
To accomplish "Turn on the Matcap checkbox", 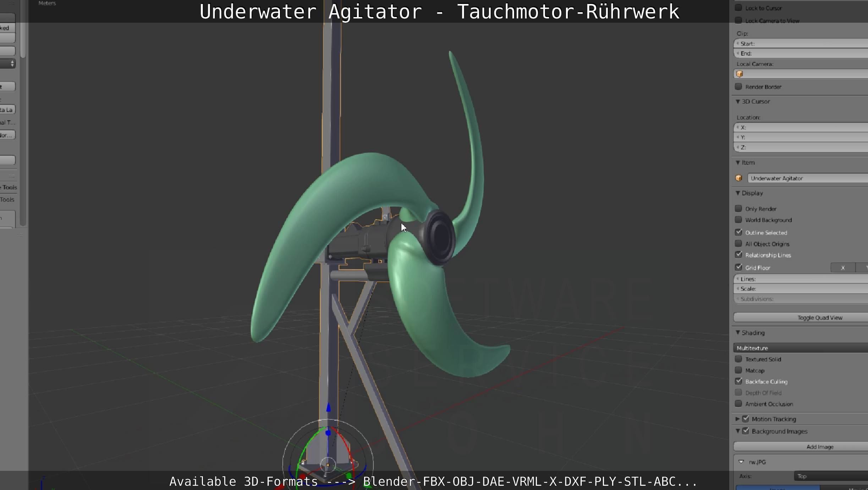I will [738, 370].
